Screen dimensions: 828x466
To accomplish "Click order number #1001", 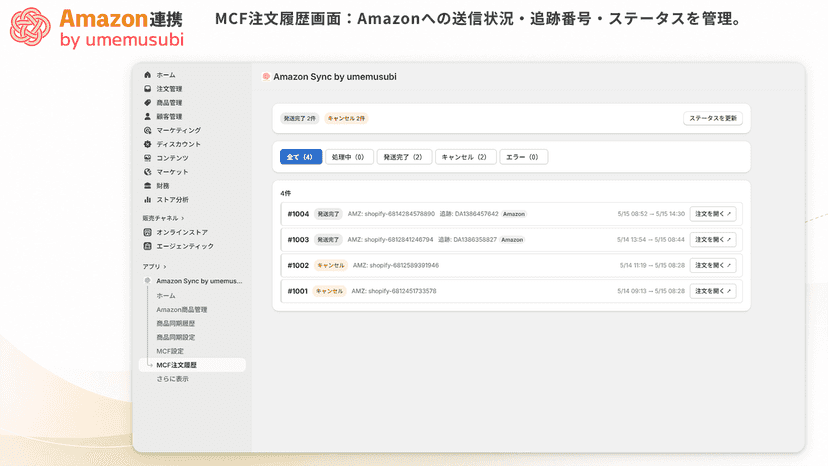I will [x=297, y=291].
